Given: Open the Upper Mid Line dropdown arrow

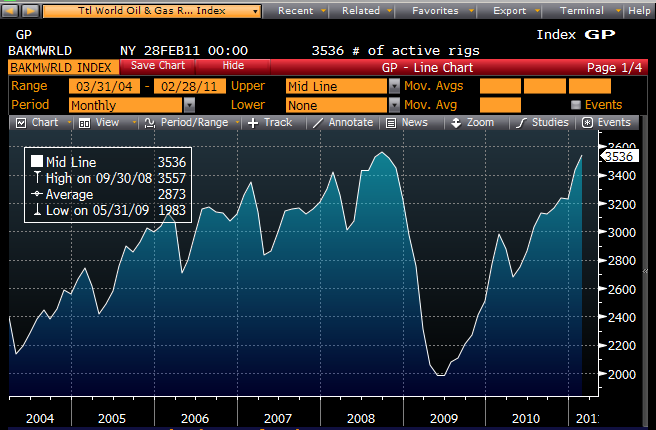Looking at the screenshot, I should (x=394, y=86).
